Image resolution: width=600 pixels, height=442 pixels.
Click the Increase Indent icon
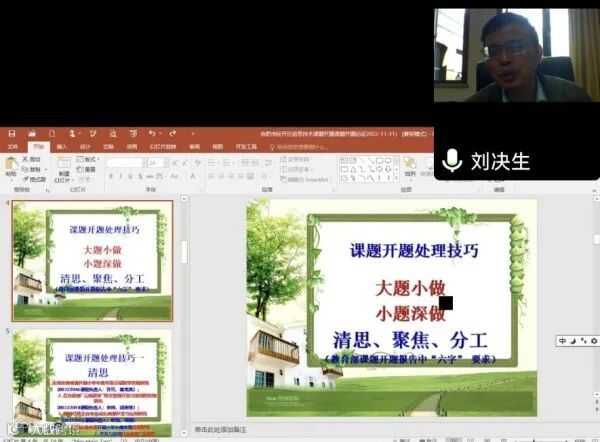tap(255, 163)
